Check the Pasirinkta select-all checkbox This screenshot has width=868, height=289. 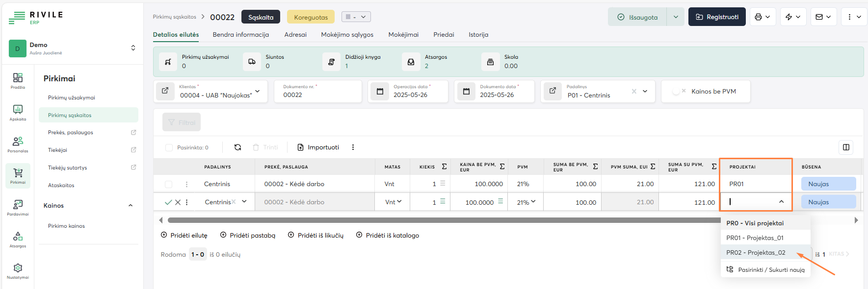tap(169, 147)
